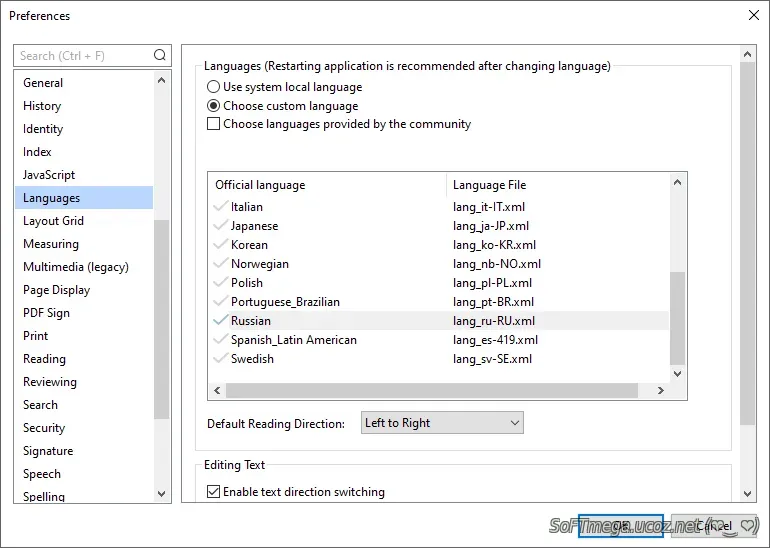Click the category list's down scroll arrow
Screen dimensions: 770x548
[x=162, y=493]
